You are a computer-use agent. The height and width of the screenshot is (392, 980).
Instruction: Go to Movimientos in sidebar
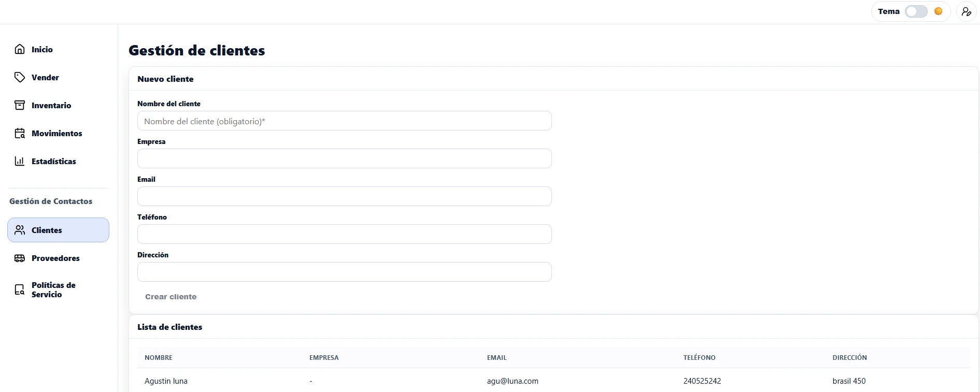click(x=56, y=133)
